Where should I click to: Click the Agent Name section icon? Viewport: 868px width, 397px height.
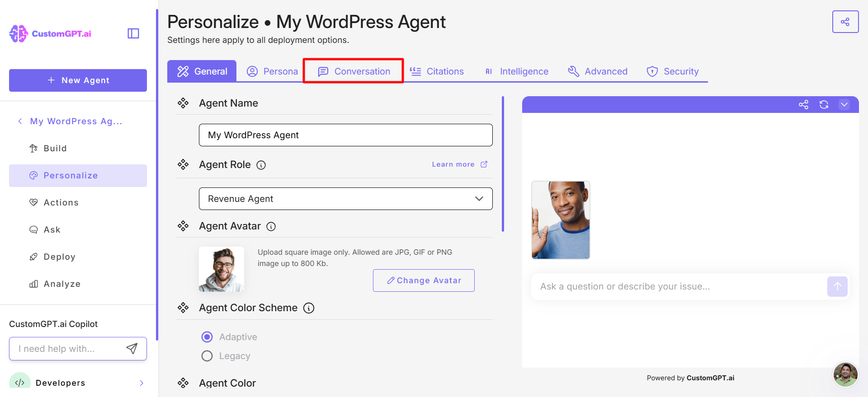(183, 103)
